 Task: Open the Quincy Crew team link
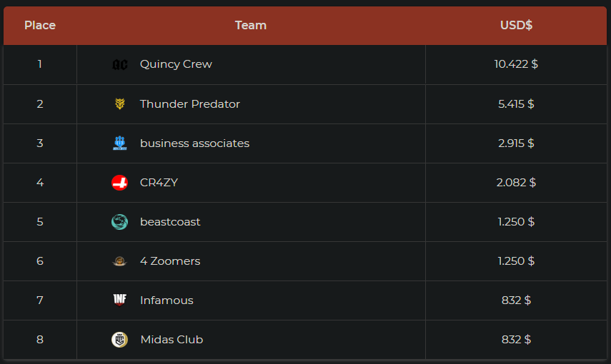[x=176, y=64]
